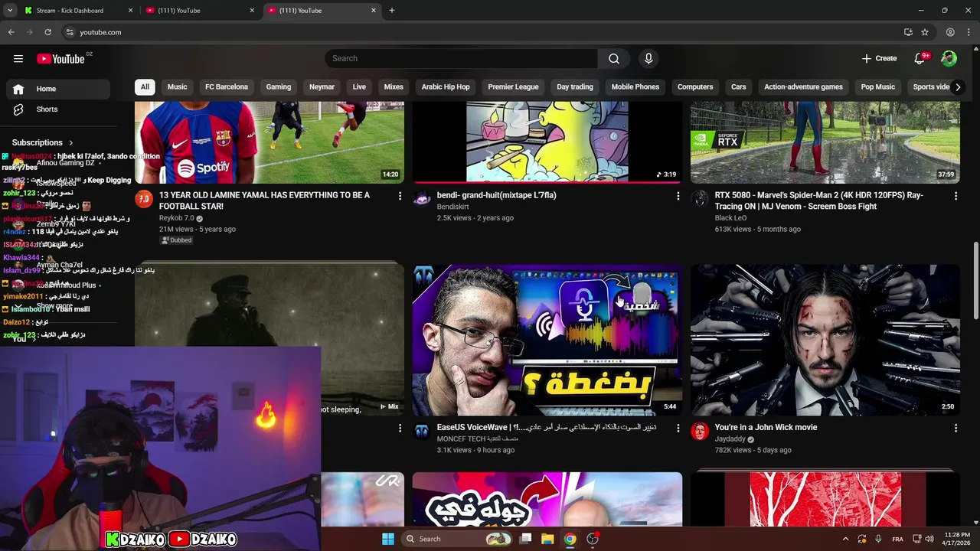Open a new Chrome tab
This screenshot has height=551, width=980.
[392, 11]
